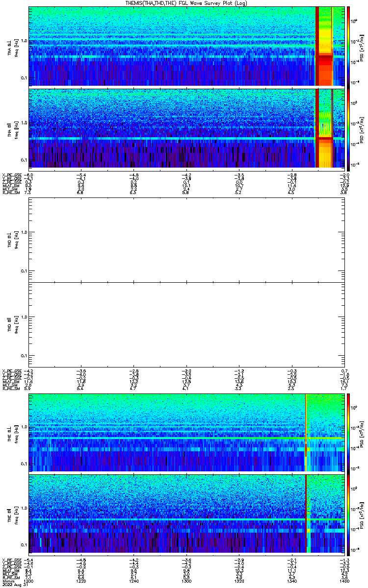Click the X_RE_GSE row label below THE panels
368x588 pixels.
pyautogui.click(x=12, y=560)
